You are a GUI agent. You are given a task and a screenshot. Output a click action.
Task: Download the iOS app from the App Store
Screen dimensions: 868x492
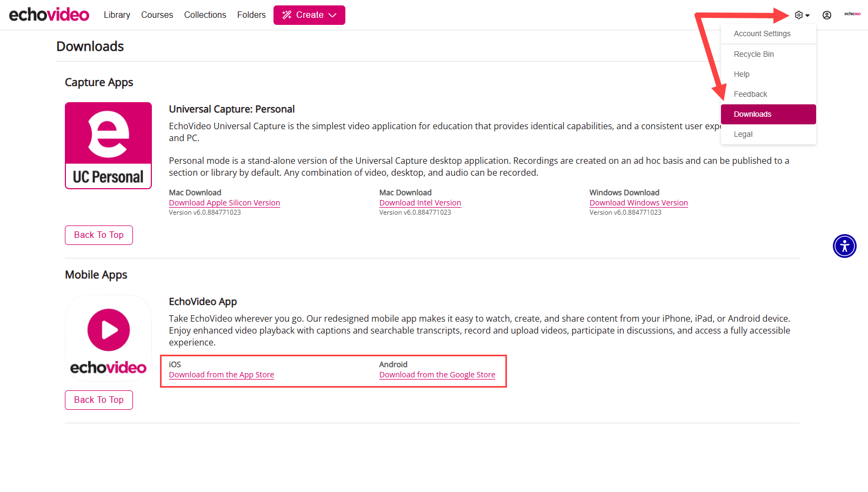point(222,375)
